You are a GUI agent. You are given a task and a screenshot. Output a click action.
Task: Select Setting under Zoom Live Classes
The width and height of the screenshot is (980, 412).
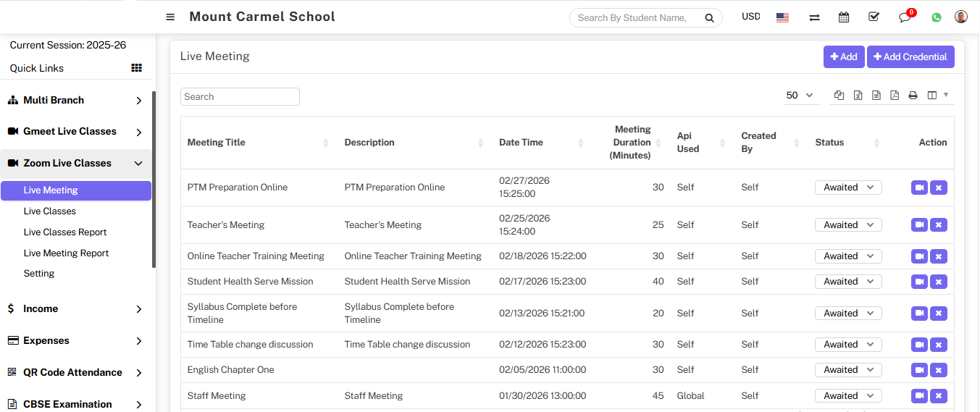[x=39, y=274]
